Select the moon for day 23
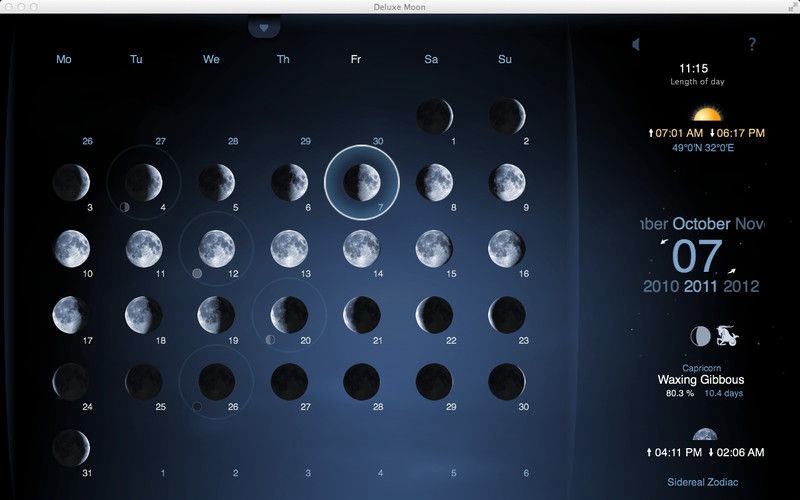This screenshot has height=500, width=800. [507, 315]
